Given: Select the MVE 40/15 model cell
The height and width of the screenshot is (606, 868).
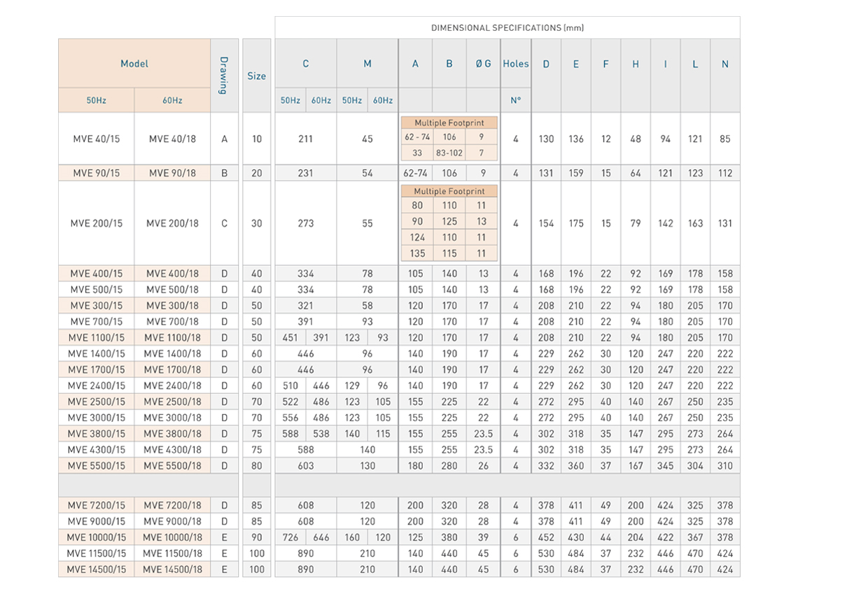Looking at the screenshot, I should tap(97, 139).
